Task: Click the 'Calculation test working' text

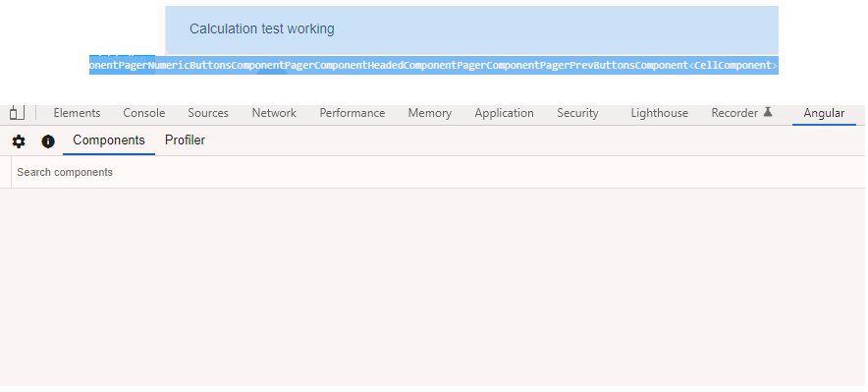Action: tap(262, 28)
